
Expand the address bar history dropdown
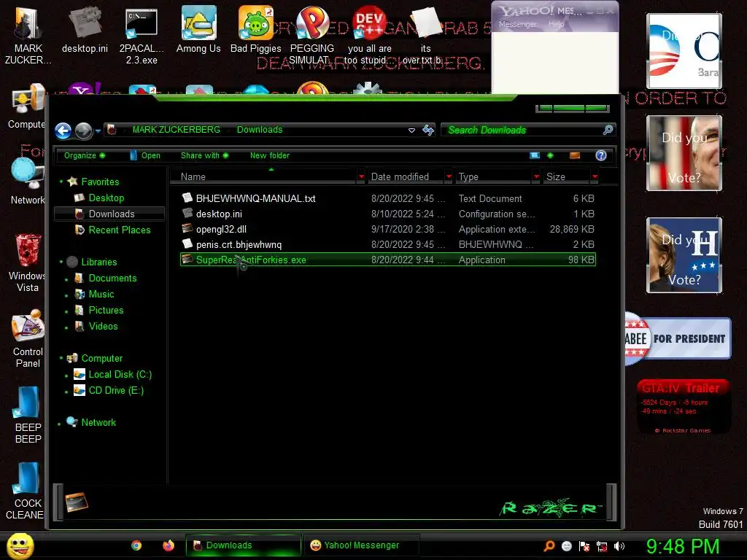click(x=411, y=131)
